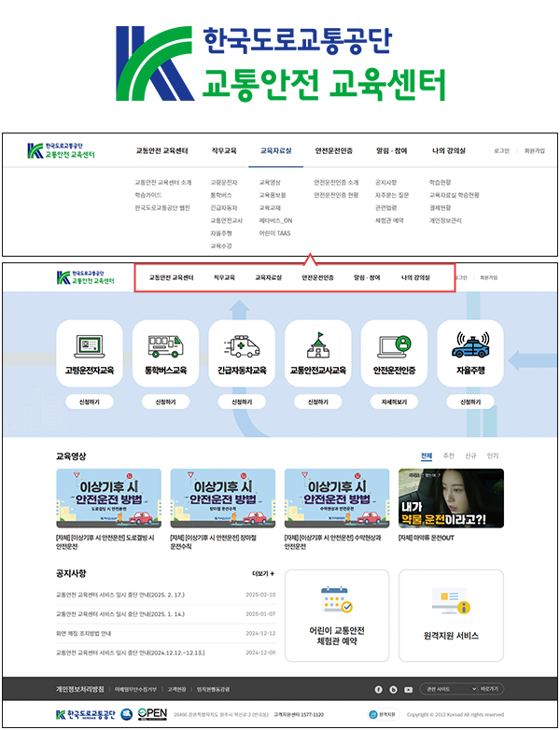Open 수막현상과 안전운전 video thumbnail
The width and height of the screenshot is (560, 730).
pos(337,498)
